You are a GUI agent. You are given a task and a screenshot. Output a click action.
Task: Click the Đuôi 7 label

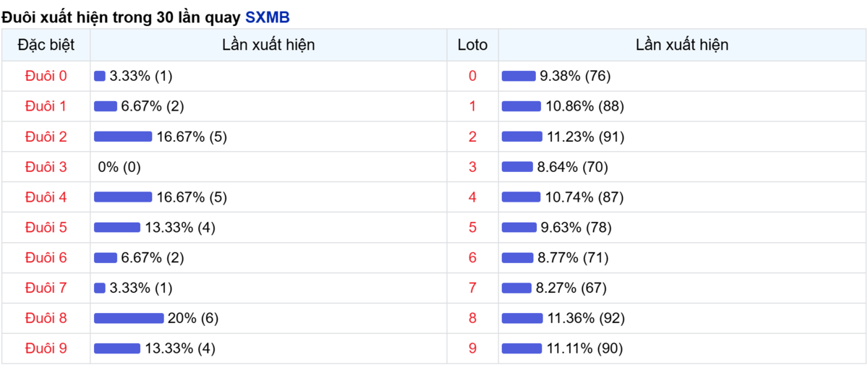[x=46, y=288]
